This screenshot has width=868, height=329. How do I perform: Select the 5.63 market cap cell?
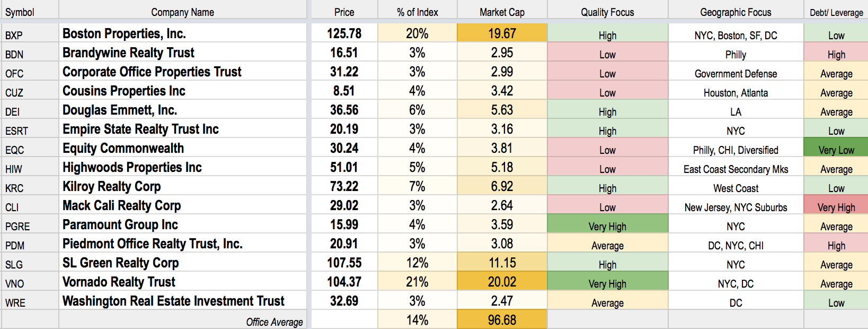(502, 109)
